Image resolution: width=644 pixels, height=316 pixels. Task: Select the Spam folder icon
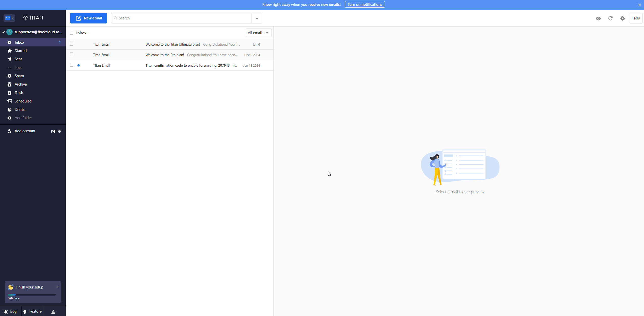(9, 76)
